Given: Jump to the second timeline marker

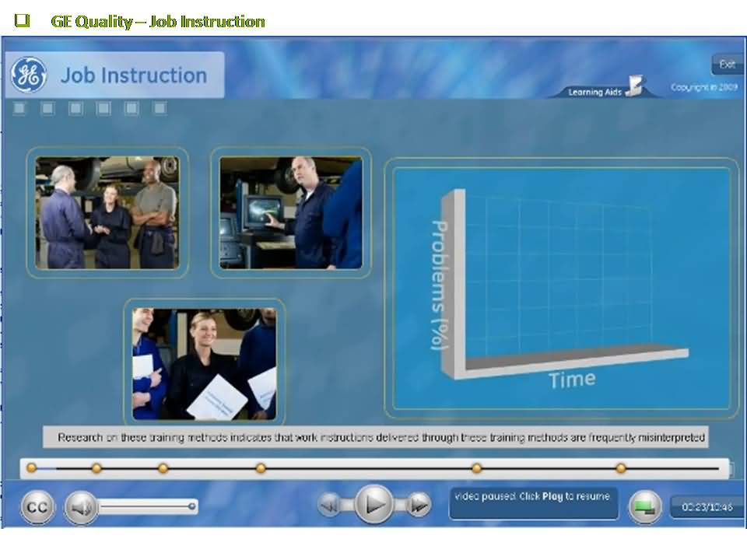Looking at the screenshot, I should tap(96, 468).
